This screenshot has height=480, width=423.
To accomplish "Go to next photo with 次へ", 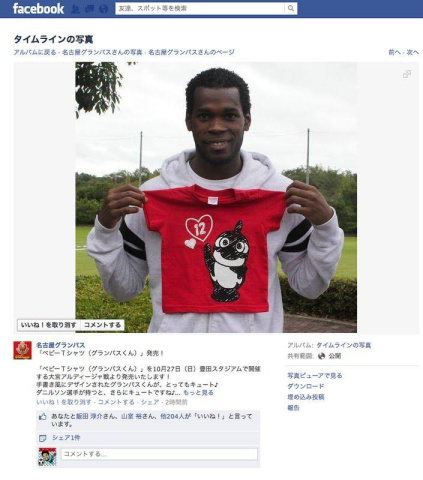I will point(413,52).
